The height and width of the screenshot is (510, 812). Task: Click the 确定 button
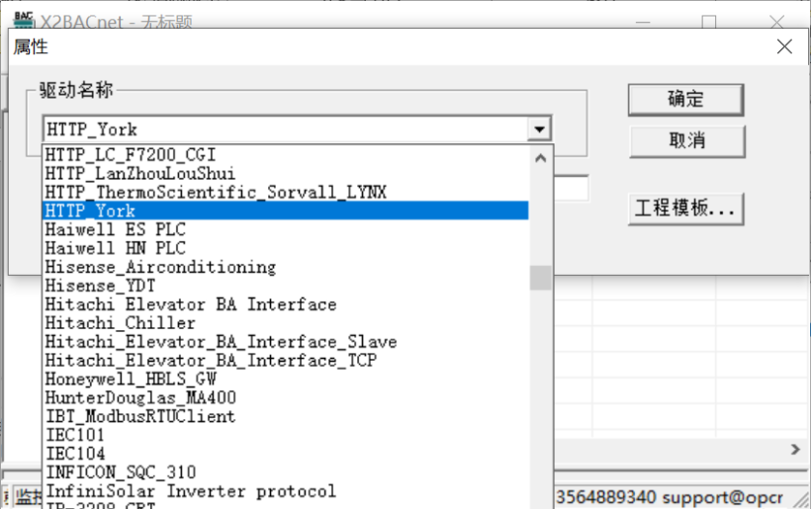click(x=685, y=100)
